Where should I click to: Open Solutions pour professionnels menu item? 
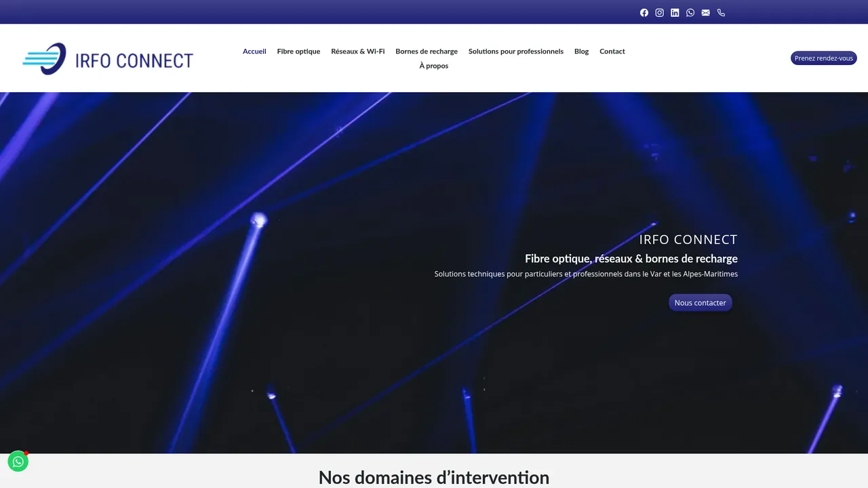coord(516,52)
